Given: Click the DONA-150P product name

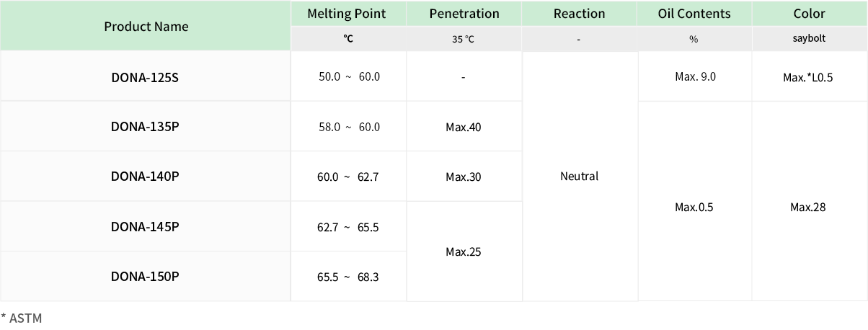Looking at the screenshot, I should (145, 277).
